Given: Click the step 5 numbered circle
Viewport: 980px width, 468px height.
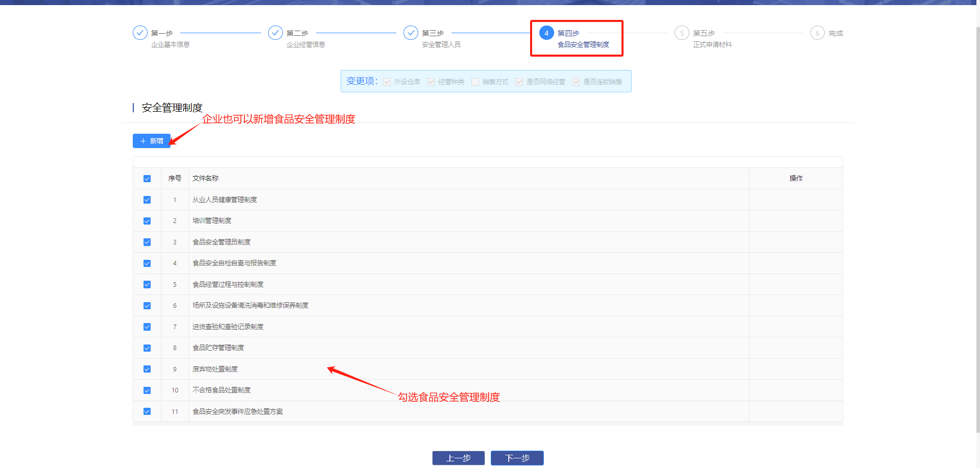Looking at the screenshot, I should tap(682, 33).
